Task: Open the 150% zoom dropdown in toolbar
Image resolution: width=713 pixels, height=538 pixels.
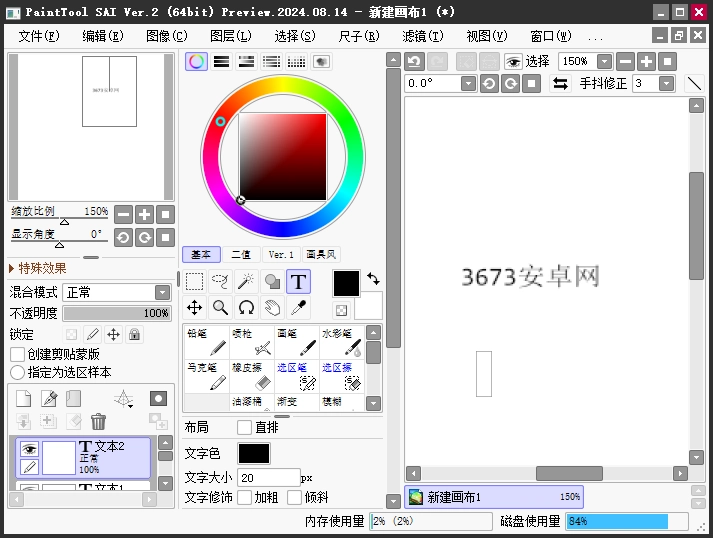Action: (x=604, y=61)
